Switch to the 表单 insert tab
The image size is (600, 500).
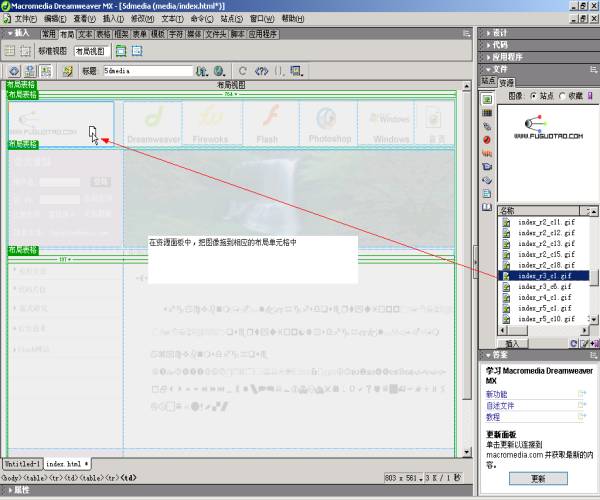click(x=140, y=34)
